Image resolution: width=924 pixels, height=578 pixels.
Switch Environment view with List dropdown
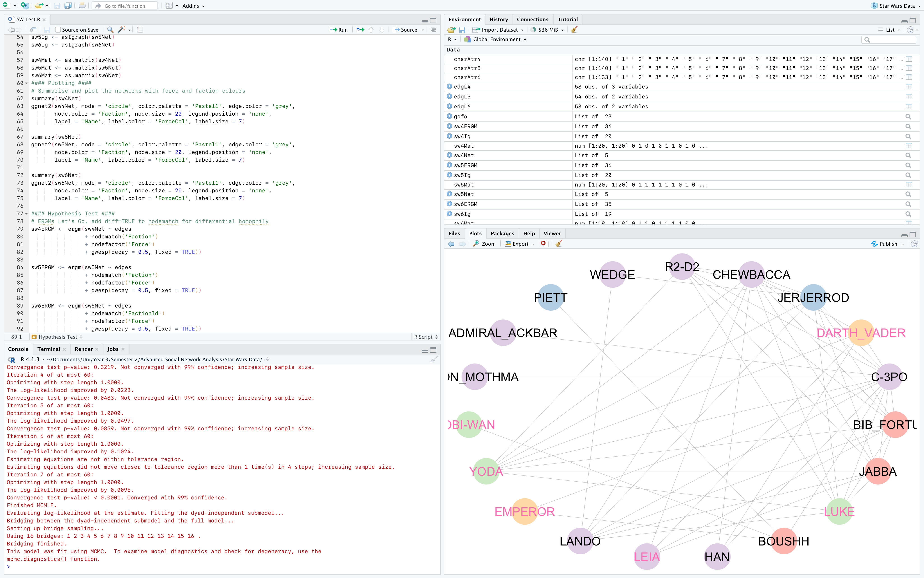(889, 30)
